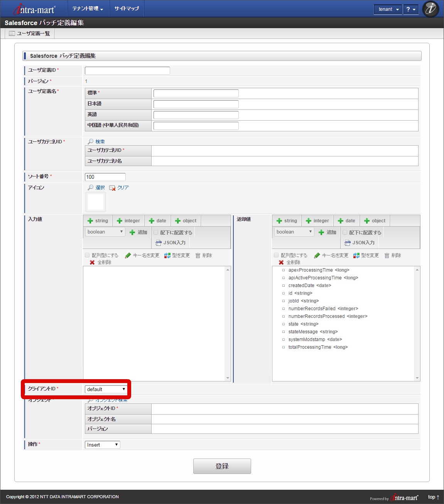Click 入力値 list scrollbar up arrow
The height and width of the screenshot is (504, 444).
(228, 270)
